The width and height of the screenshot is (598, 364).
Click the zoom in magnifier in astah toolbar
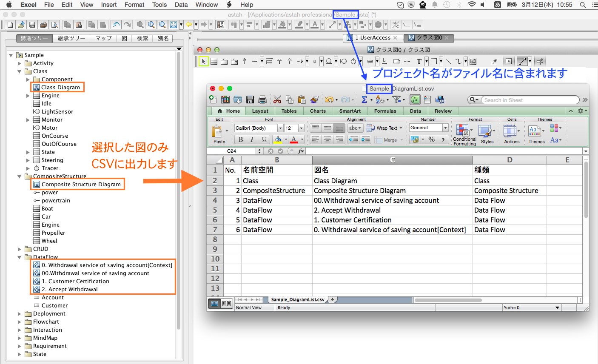click(151, 25)
